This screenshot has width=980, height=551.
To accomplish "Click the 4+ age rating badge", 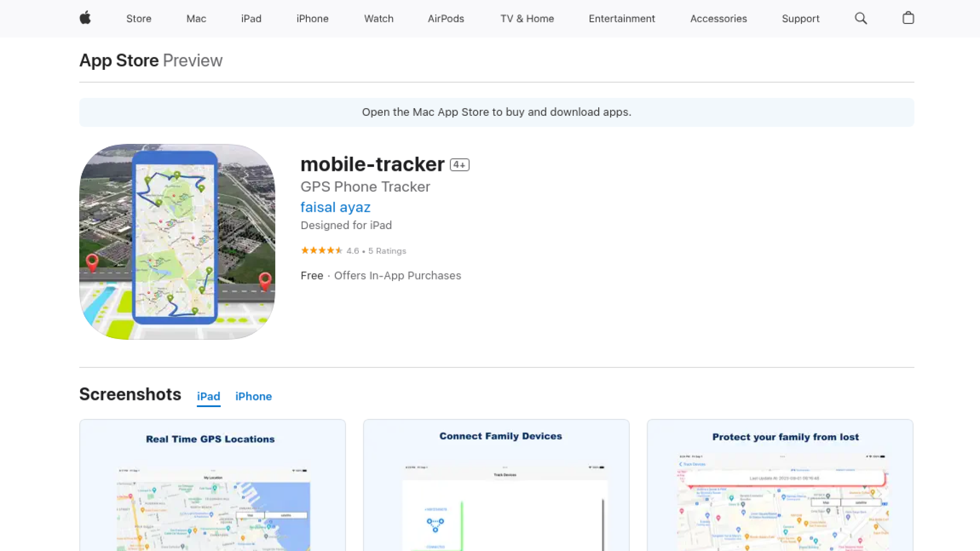I will pos(459,165).
